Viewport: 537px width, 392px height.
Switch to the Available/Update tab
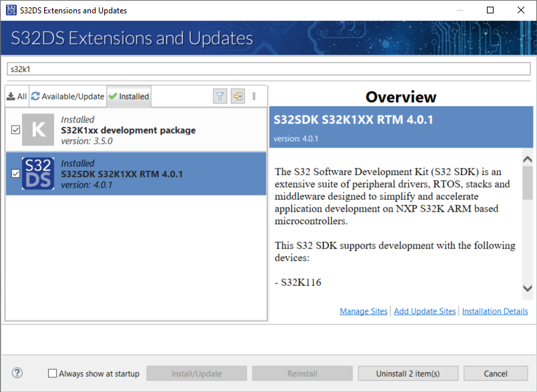coord(67,96)
